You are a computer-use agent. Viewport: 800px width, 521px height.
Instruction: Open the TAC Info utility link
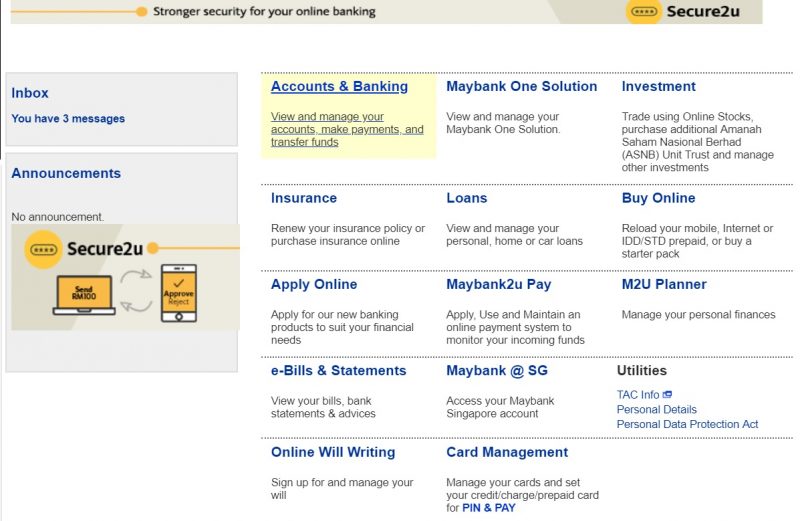coord(638,395)
